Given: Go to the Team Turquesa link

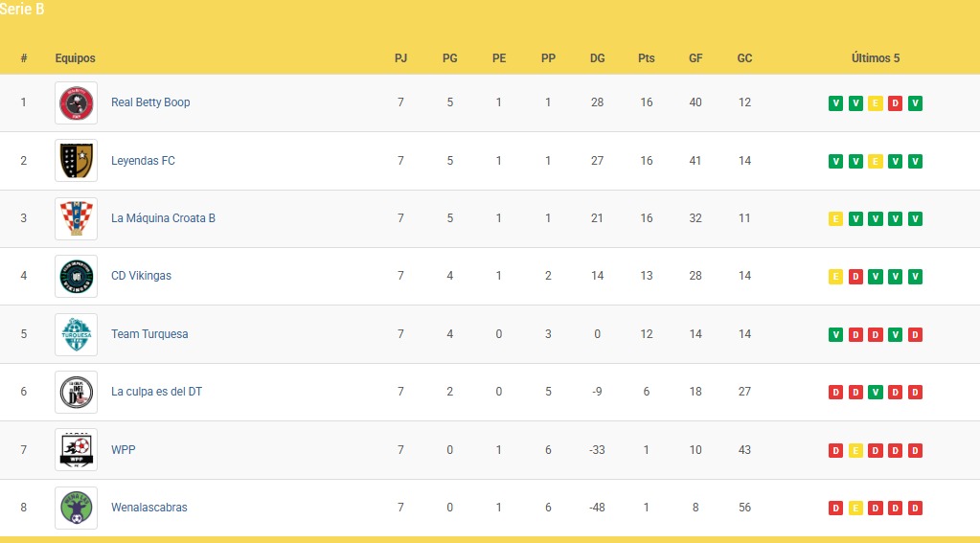Looking at the screenshot, I should pos(149,334).
